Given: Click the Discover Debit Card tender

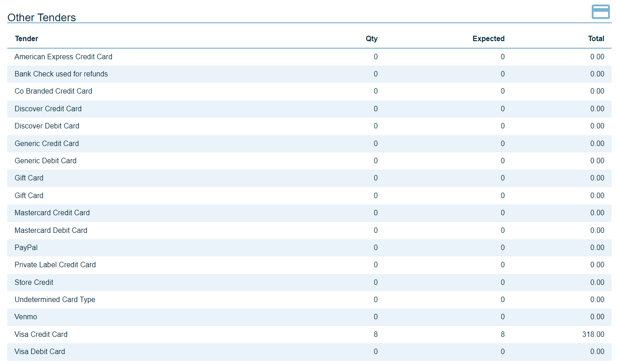Looking at the screenshot, I should pyautogui.click(x=47, y=126).
